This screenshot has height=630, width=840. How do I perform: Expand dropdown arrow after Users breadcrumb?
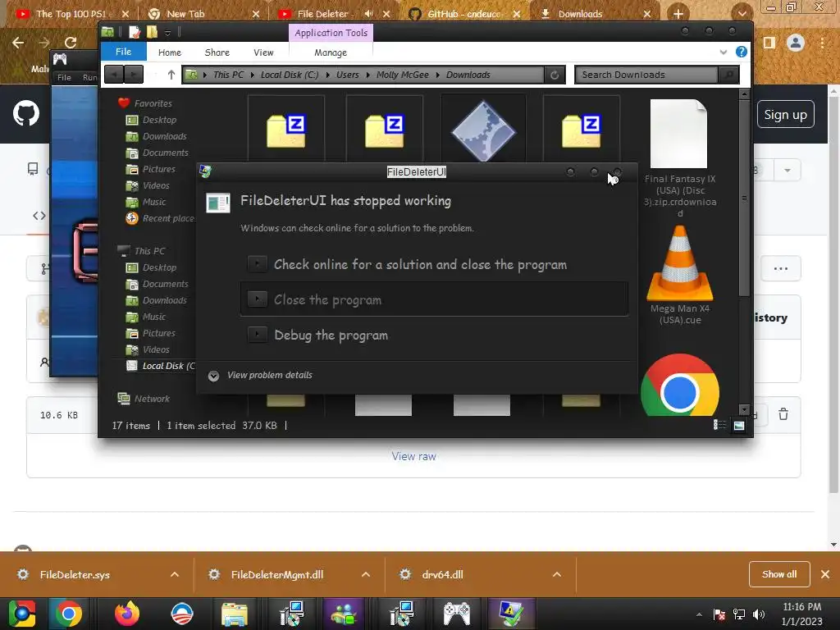(x=367, y=75)
